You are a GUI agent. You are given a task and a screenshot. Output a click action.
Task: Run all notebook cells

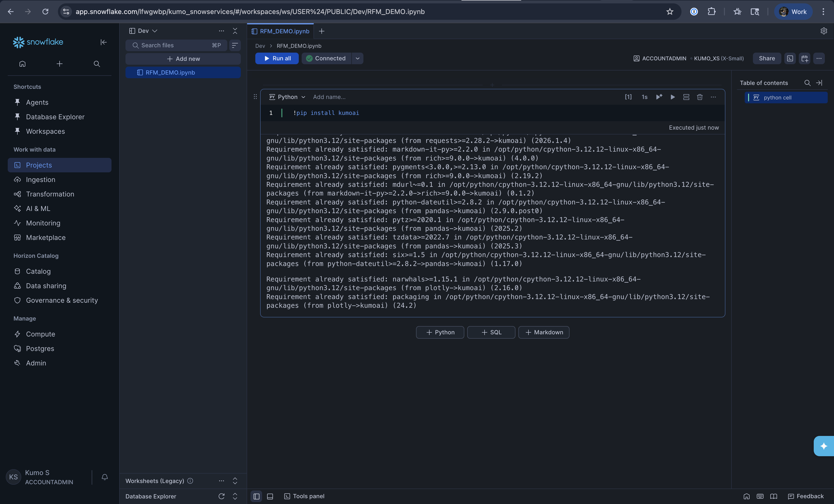click(277, 58)
